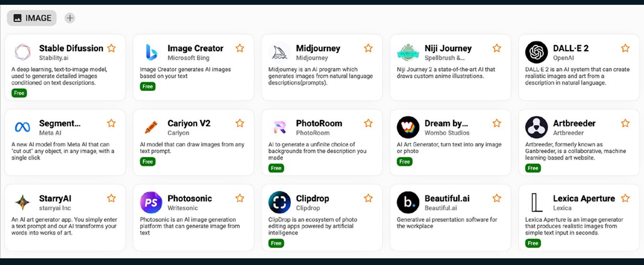Toggle the Midjourney favorite star
This screenshot has width=644, height=265.
click(x=368, y=48)
